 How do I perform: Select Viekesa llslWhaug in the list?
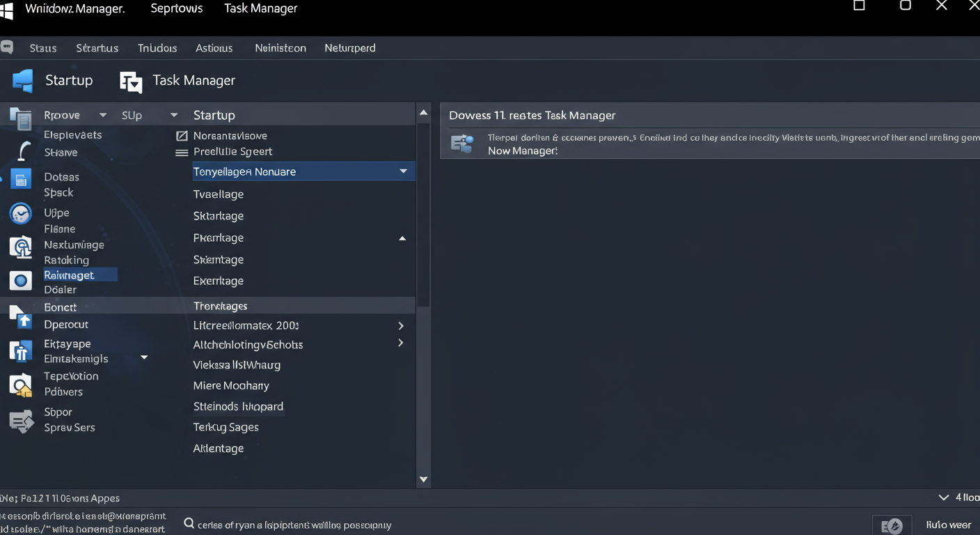(237, 365)
